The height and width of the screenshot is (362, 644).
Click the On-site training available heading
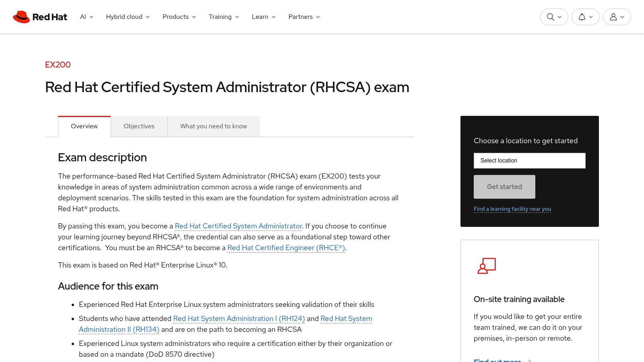pyautogui.click(x=519, y=299)
